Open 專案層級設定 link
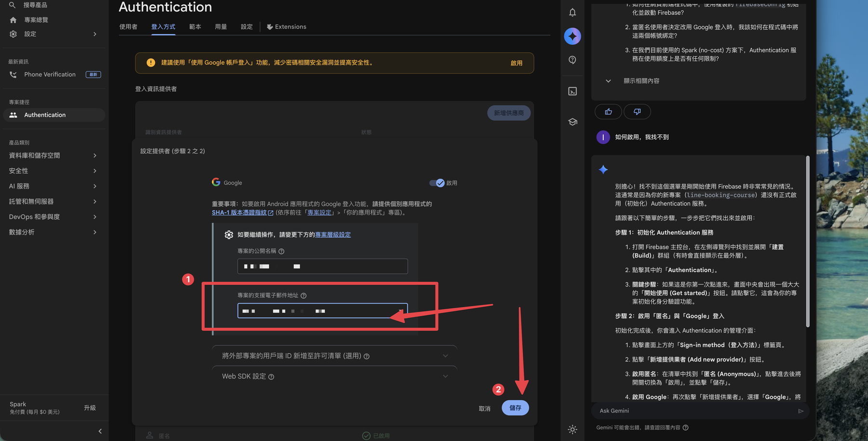This screenshot has height=441, width=868. point(333,235)
